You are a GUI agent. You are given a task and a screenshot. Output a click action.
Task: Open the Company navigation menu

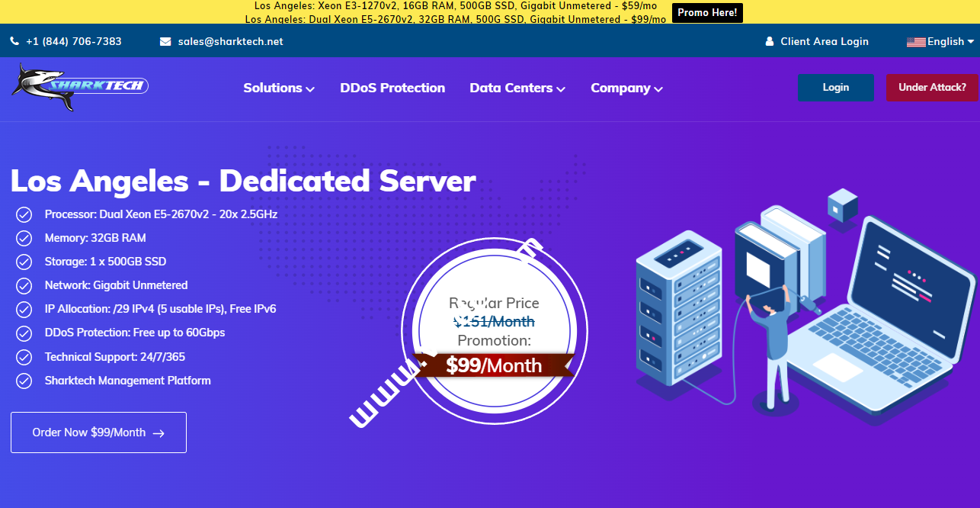point(626,88)
